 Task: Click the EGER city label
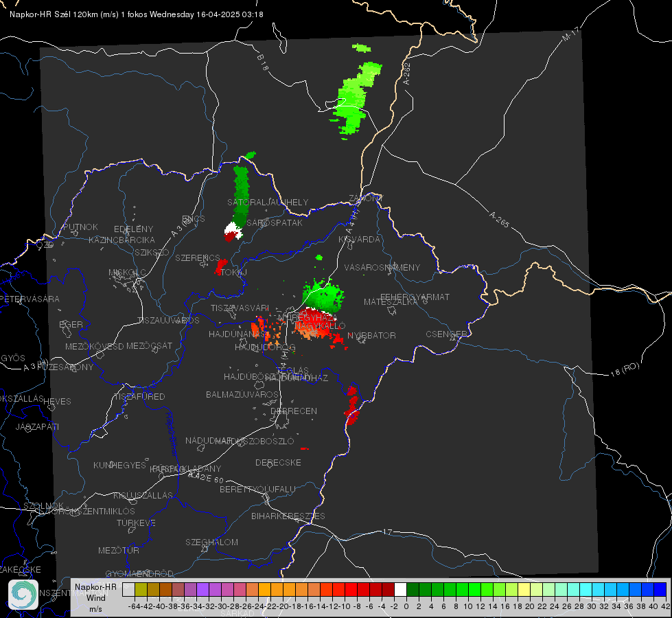(71, 325)
